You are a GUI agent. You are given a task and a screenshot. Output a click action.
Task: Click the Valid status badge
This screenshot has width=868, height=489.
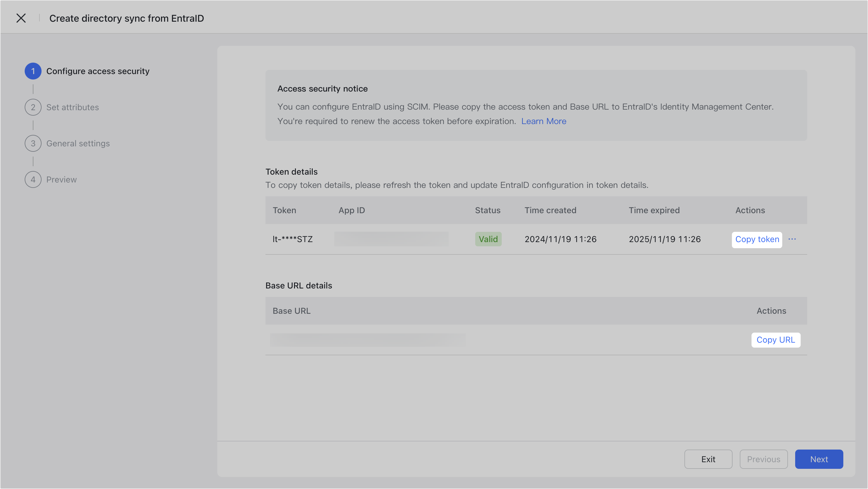(x=488, y=239)
